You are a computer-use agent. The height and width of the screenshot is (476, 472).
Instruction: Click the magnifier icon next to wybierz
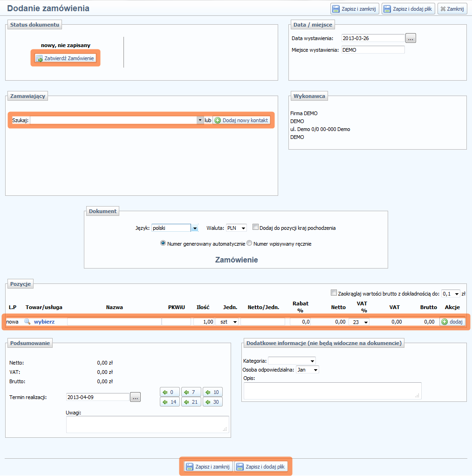[27, 322]
